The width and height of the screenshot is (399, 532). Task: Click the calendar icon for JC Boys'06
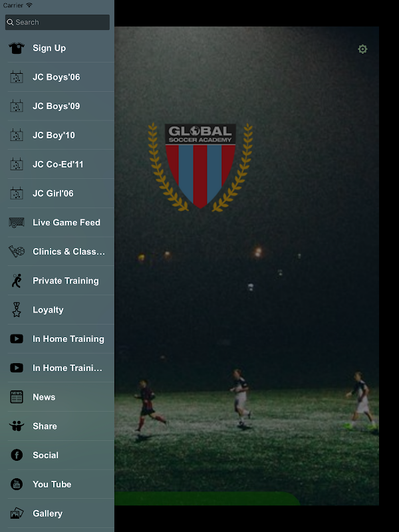(16, 77)
